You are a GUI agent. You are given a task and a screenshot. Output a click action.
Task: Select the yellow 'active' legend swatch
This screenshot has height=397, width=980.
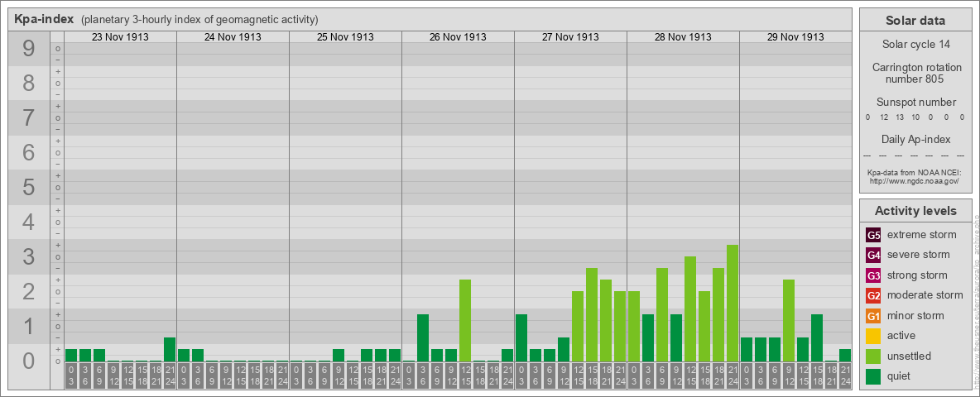pyautogui.click(x=873, y=336)
